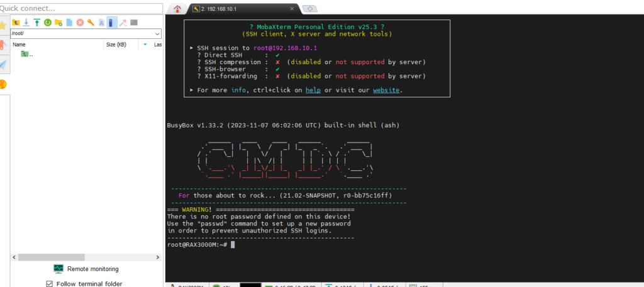Close the 192.168.10.1 session tab
The image size is (644, 287).
pyautogui.click(x=292, y=9)
